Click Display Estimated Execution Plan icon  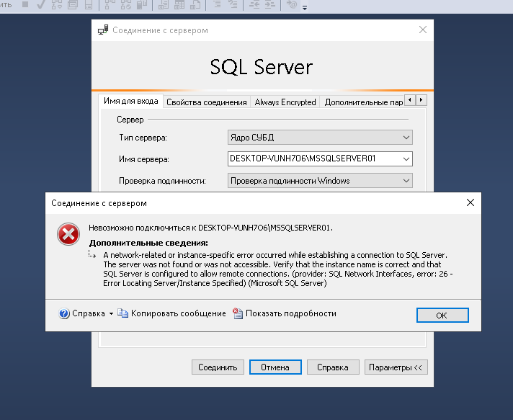(x=57, y=4)
